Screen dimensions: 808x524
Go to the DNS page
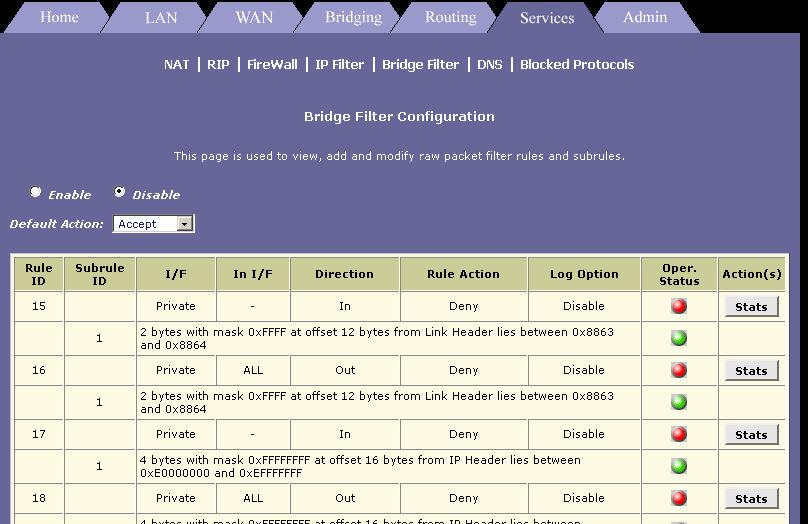490,64
